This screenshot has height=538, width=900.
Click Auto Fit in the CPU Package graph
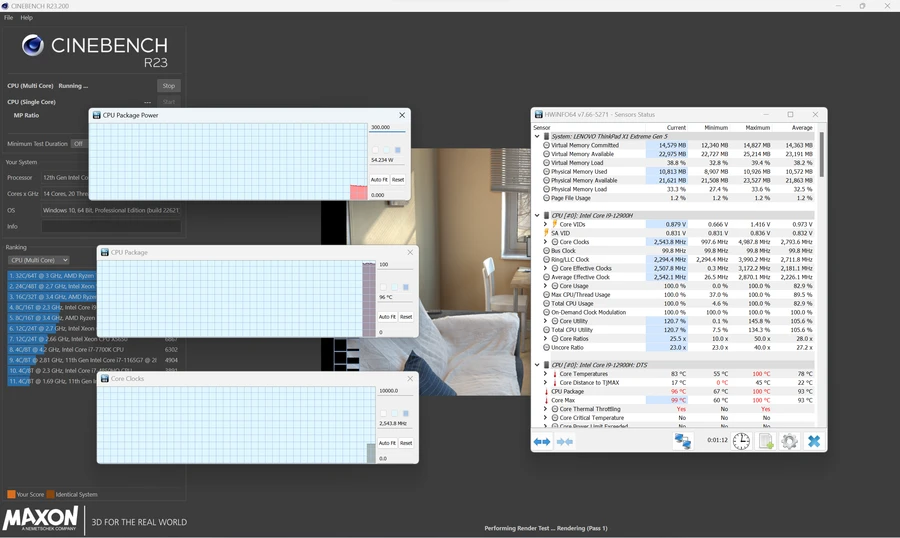tap(387, 317)
